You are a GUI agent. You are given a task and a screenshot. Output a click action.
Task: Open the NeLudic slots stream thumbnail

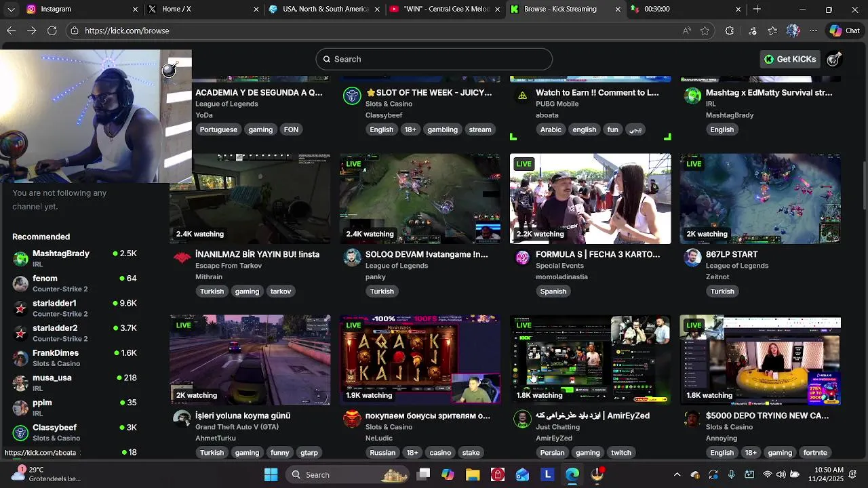tap(420, 360)
